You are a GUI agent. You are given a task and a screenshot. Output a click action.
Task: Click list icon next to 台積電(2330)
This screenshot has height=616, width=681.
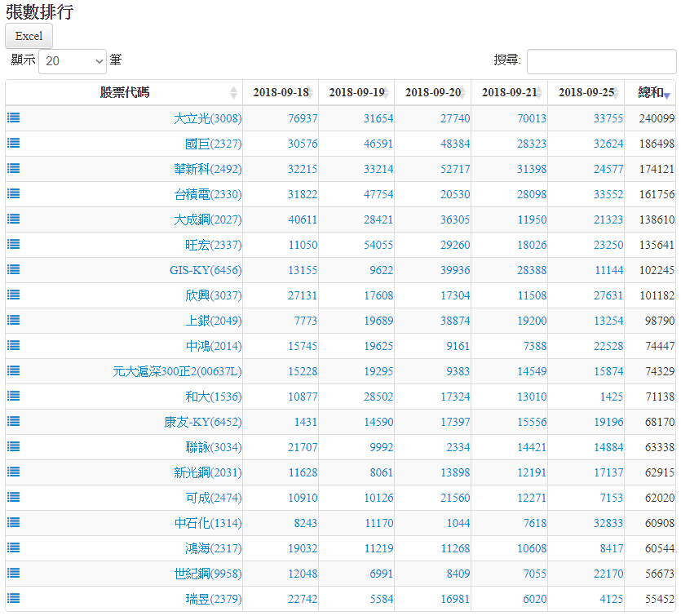click(x=13, y=193)
